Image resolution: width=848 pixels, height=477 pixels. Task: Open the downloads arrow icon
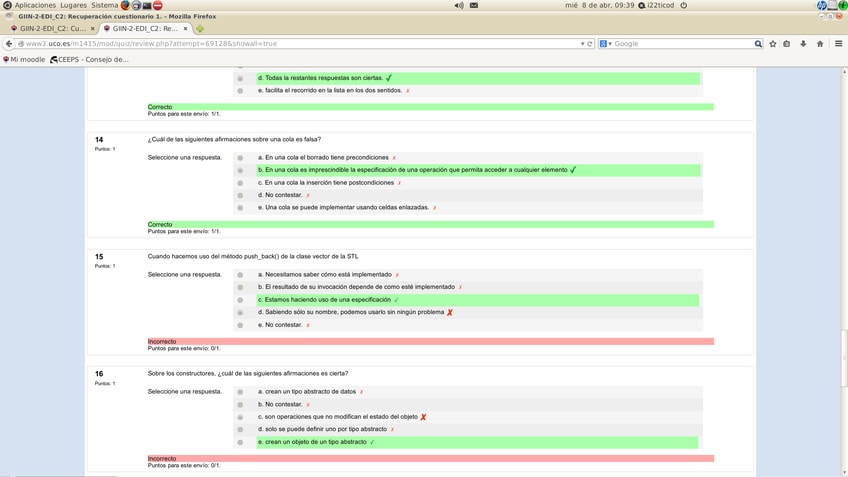pyautogui.click(x=803, y=44)
